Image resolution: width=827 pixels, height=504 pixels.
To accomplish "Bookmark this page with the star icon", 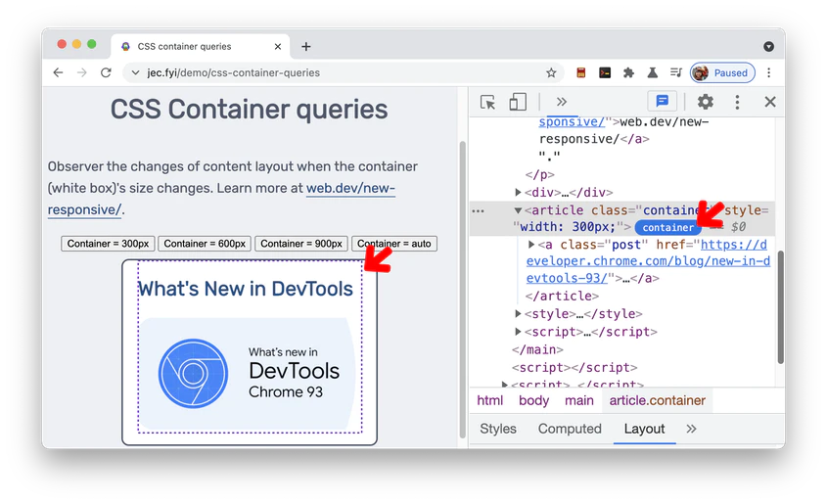I will 551,72.
